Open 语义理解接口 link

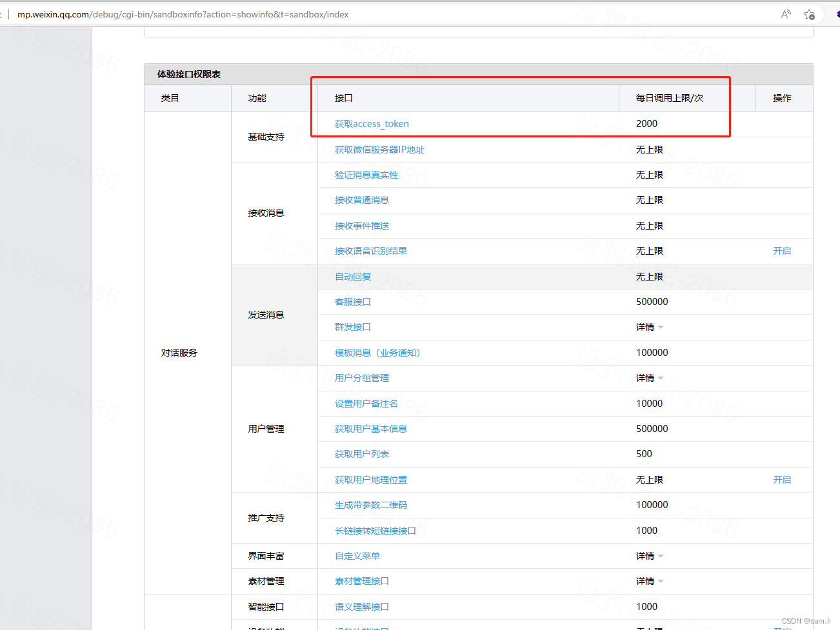(362, 607)
